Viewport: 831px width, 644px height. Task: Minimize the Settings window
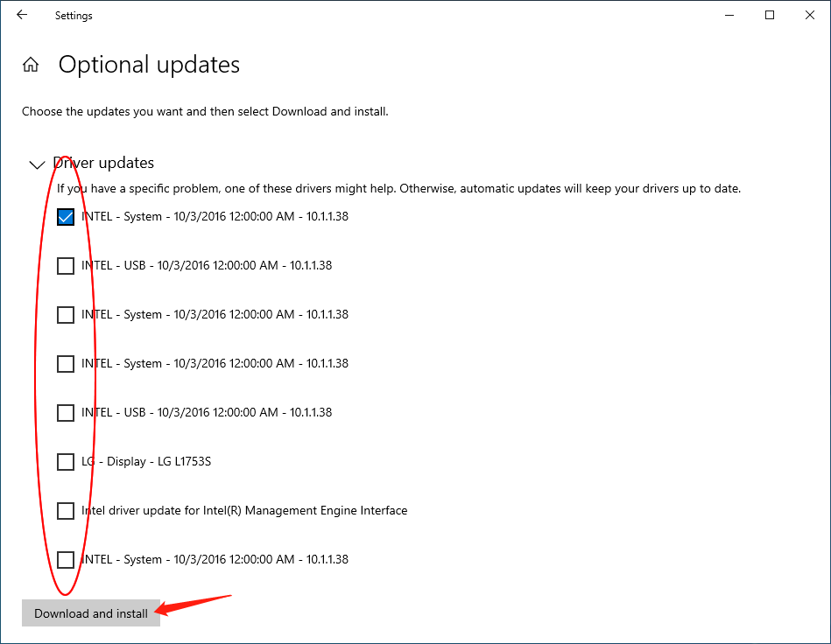729,15
